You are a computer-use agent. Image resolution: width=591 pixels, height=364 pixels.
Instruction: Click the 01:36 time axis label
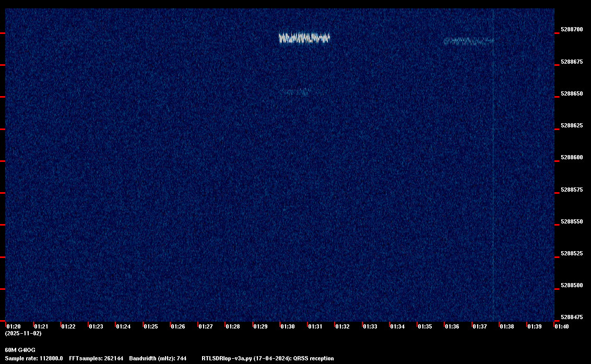click(x=452, y=326)
